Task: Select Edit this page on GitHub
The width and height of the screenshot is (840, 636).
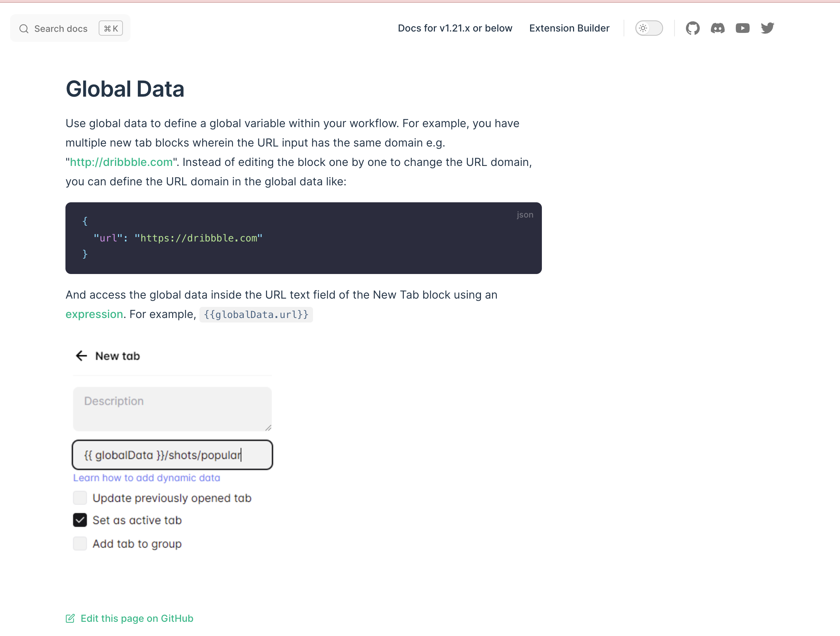Action: click(x=136, y=619)
